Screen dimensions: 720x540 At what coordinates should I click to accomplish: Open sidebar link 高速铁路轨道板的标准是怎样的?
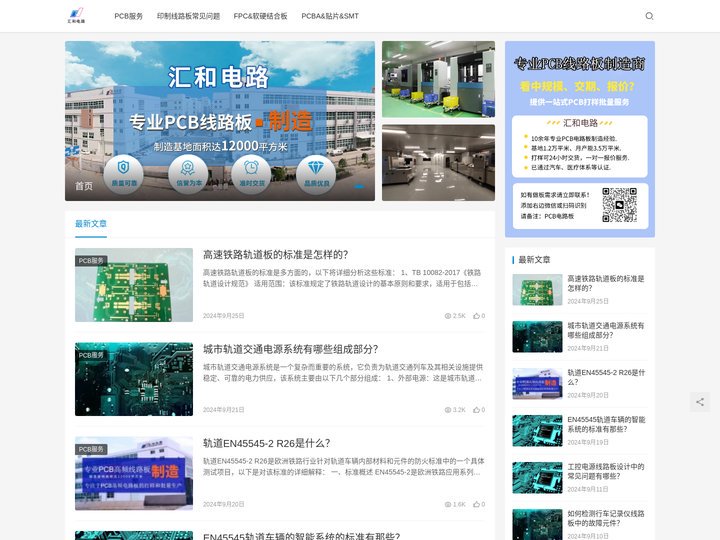[606, 283]
